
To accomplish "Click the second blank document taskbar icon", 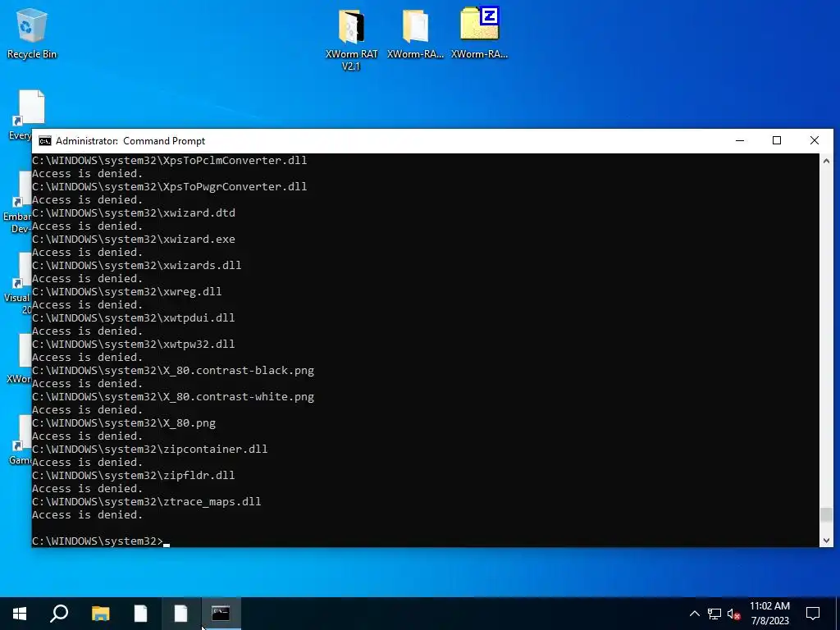I will point(180,614).
